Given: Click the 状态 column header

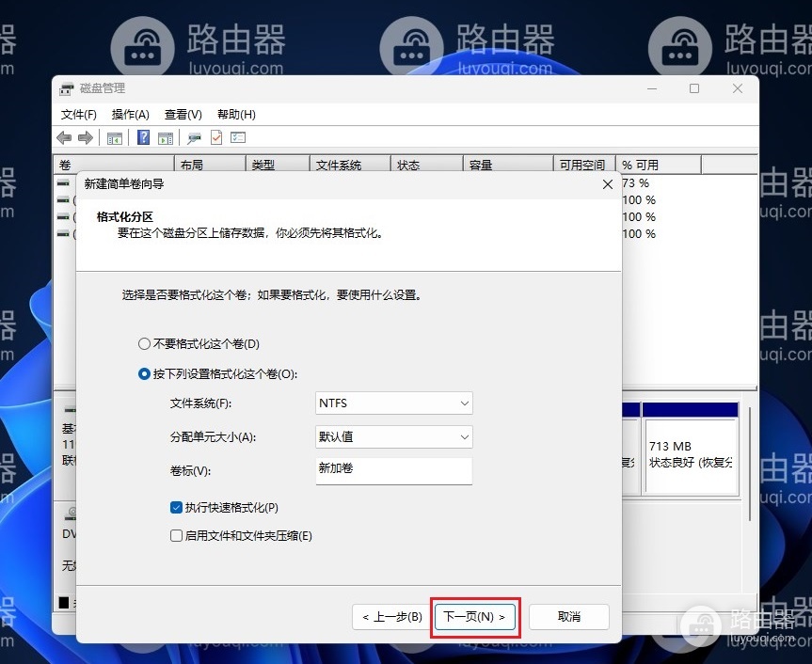Looking at the screenshot, I should point(427,165).
